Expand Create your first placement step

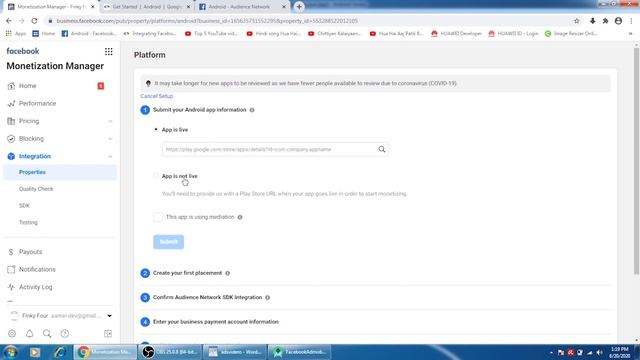point(187,273)
